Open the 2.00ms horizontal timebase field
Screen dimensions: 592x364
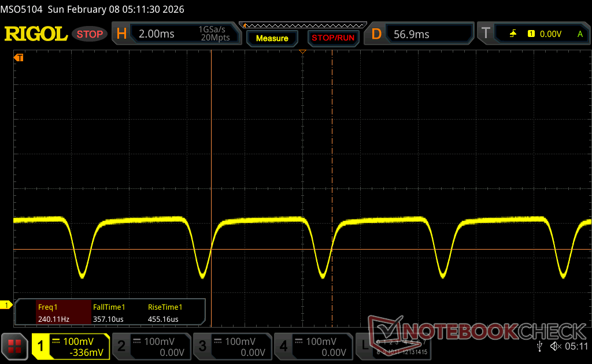[157, 34]
